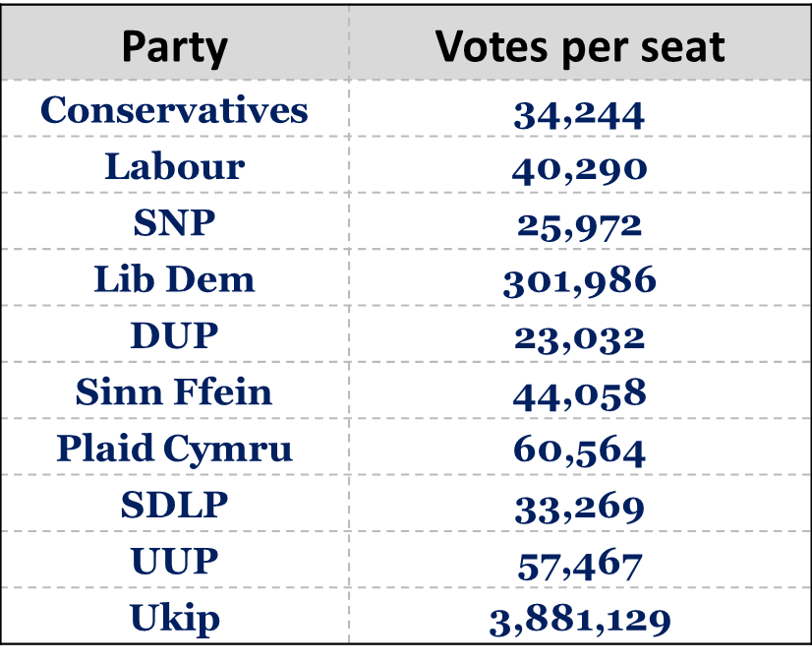Click the 25,972 votes cell
Screen dimensions: 812x662
click(x=580, y=226)
